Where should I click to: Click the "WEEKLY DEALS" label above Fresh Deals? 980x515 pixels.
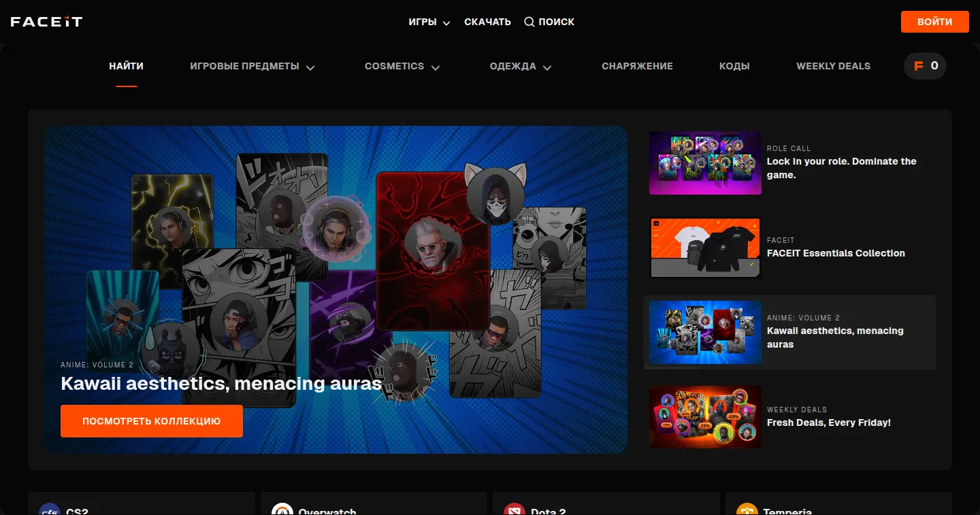[797, 410]
